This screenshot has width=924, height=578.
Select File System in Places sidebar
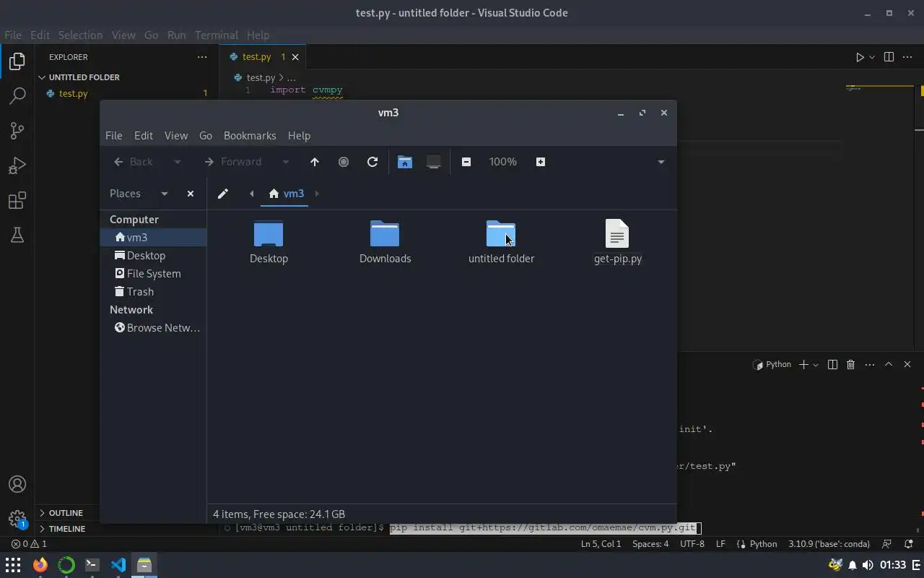153,274
